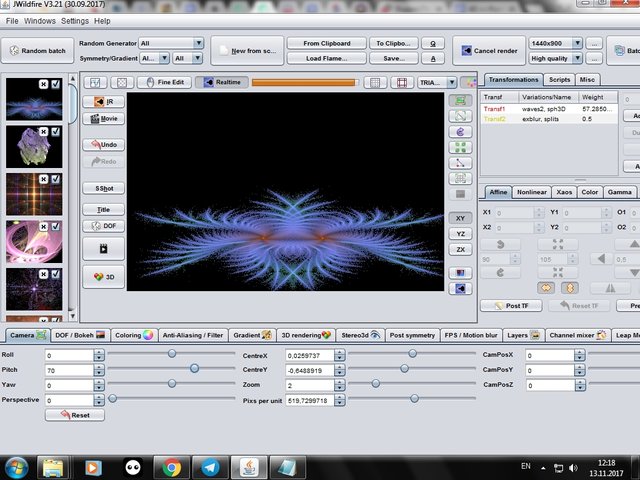This screenshot has height=480, width=640.
Task: Toggle the Fine Edit mouse mode
Action: 165,82
